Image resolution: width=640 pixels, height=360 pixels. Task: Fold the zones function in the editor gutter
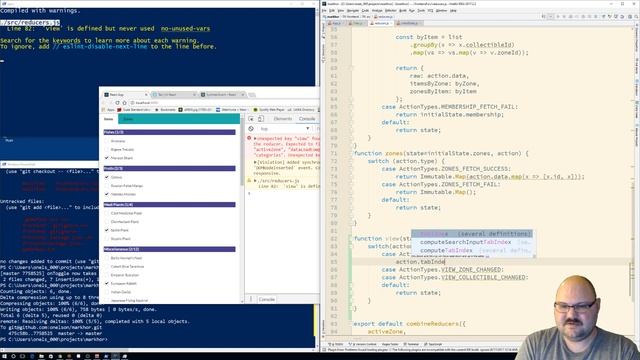coord(351,153)
